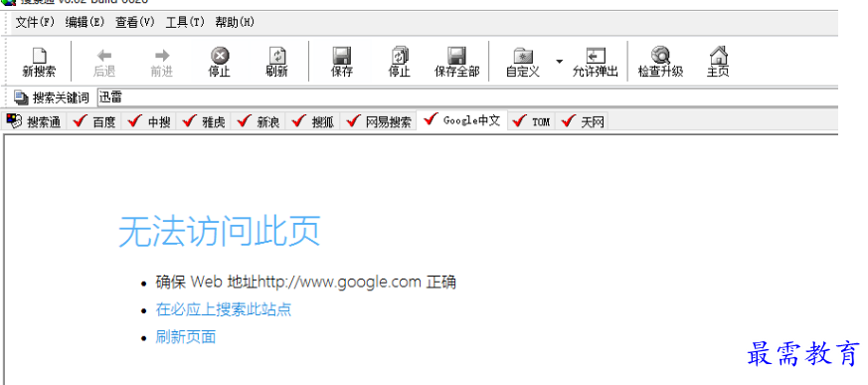
Task: Open the 工具(T) menu
Action: [x=185, y=23]
